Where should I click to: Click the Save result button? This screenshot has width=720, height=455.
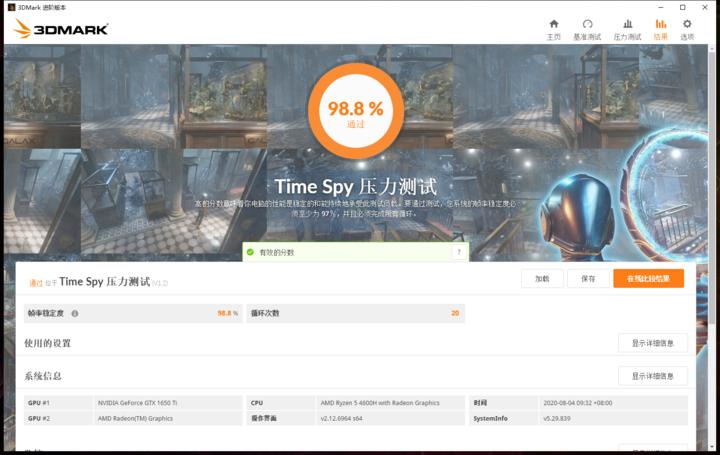[588, 279]
